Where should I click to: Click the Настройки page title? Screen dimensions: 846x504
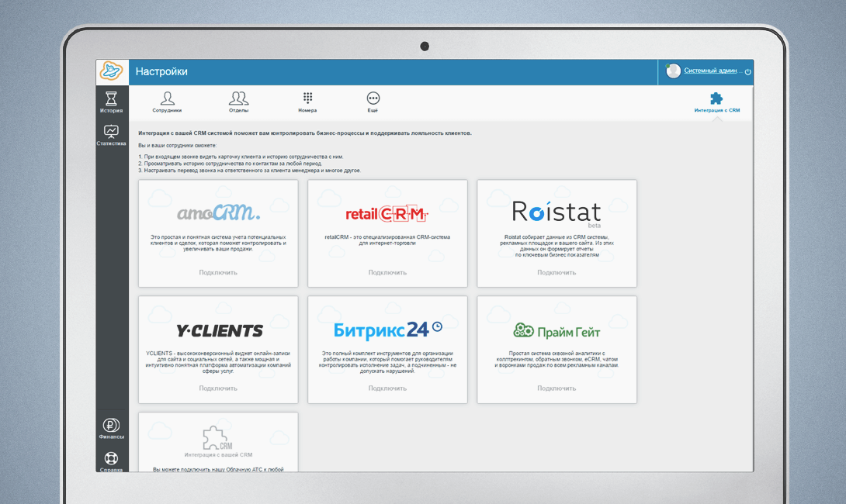coord(161,71)
